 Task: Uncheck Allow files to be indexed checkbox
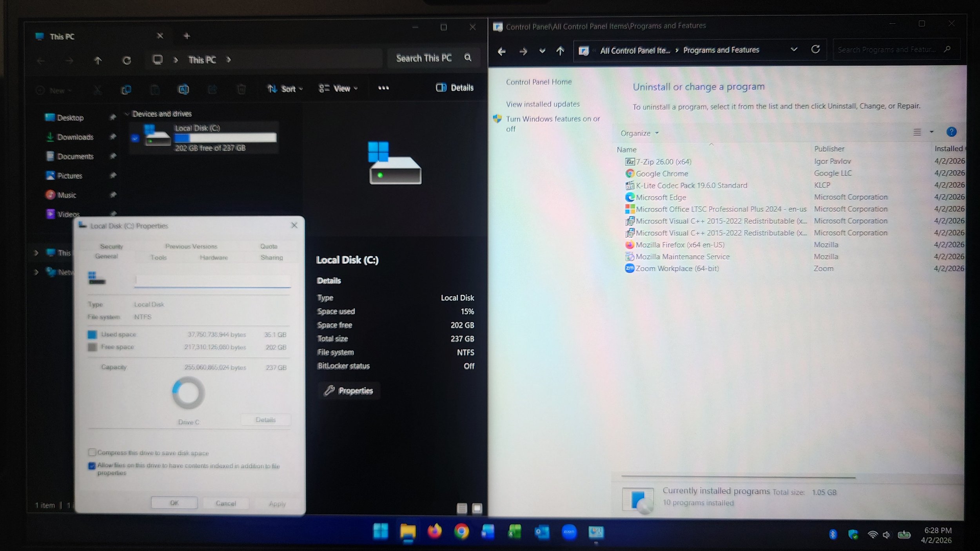[92, 466]
